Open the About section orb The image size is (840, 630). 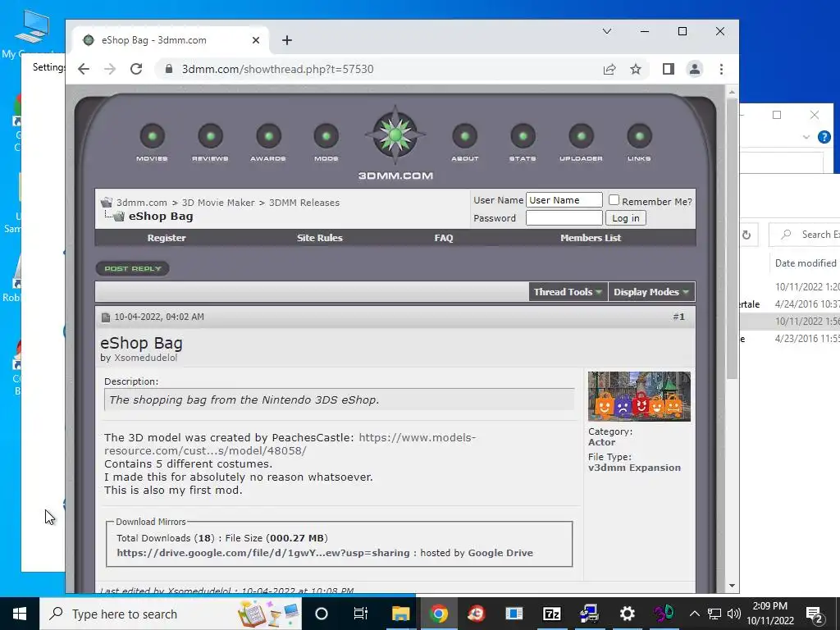[465, 136]
